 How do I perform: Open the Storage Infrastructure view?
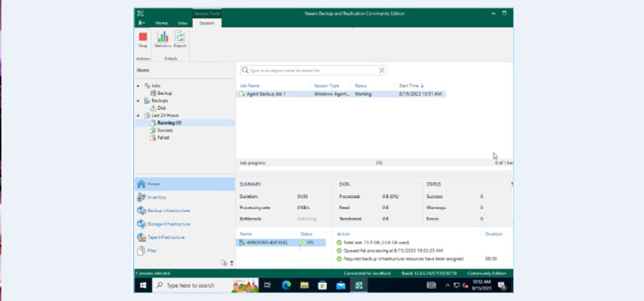[x=167, y=224]
